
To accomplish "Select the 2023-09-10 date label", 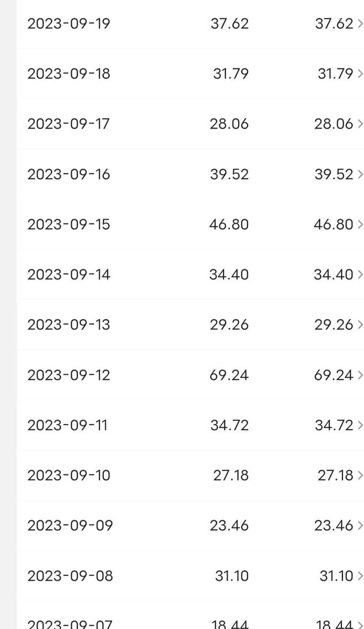I will [x=68, y=475].
